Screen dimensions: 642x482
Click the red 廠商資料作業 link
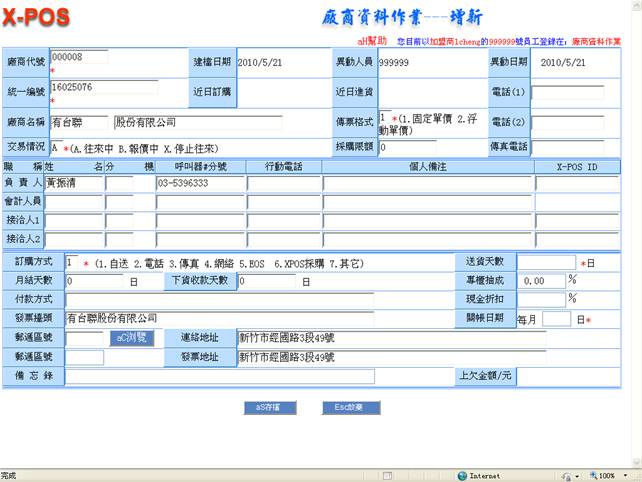pos(606,42)
